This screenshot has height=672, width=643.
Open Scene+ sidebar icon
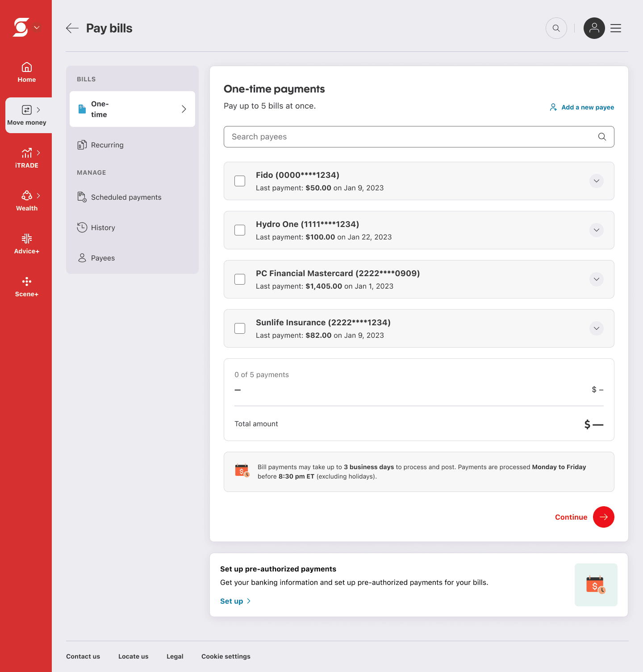point(27,281)
